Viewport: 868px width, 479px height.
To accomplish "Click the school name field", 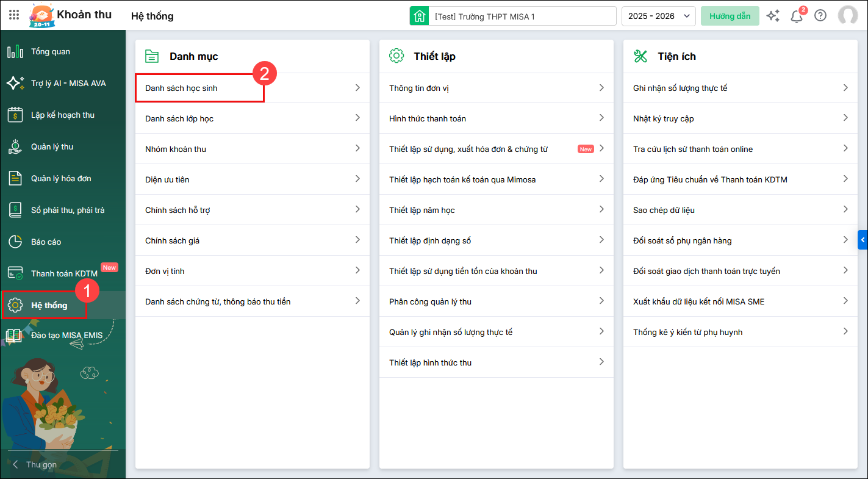I will (522, 16).
